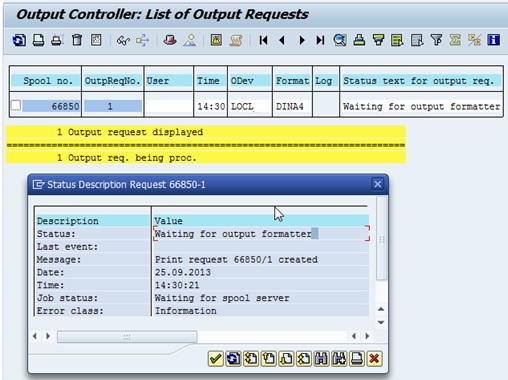Click the User column header
The height and width of the screenshot is (380, 508).
coord(169,81)
